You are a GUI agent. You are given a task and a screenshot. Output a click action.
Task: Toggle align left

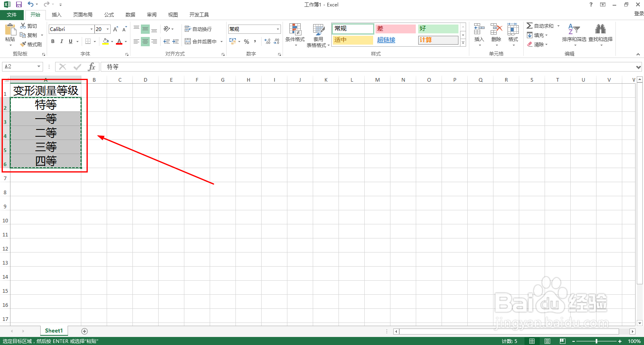coord(136,41)
